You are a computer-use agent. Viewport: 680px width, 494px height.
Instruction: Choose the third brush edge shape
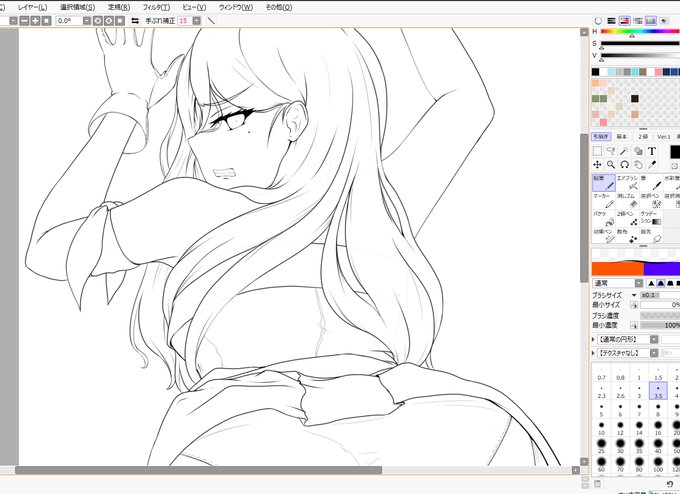click(x=670, y=283)
